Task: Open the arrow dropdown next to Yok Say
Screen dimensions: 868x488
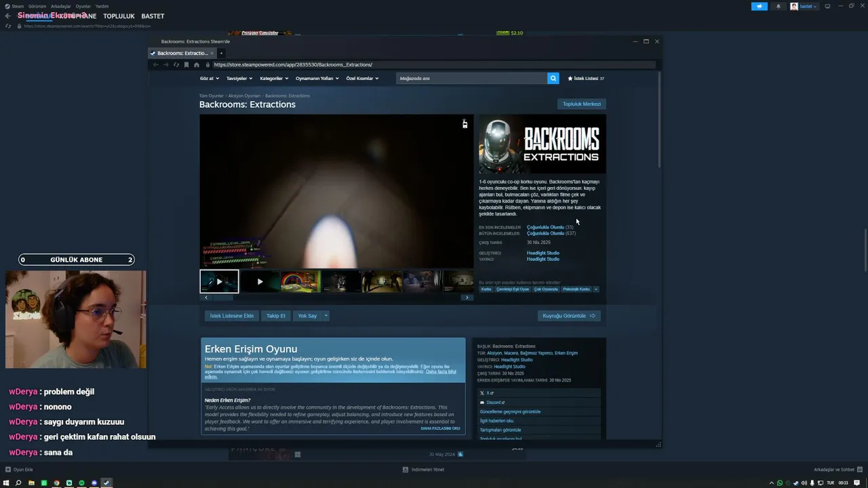Action: click(x=325, y=316)
